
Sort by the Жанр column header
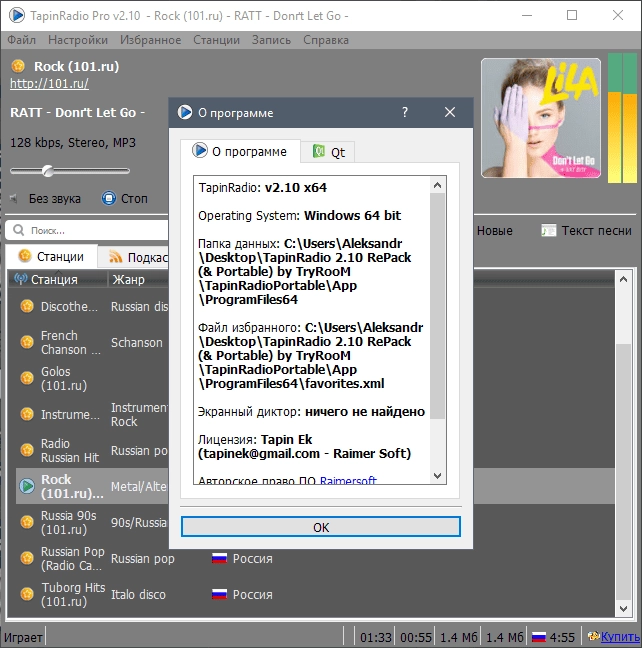pyautogui.click(x=138, y=279)
